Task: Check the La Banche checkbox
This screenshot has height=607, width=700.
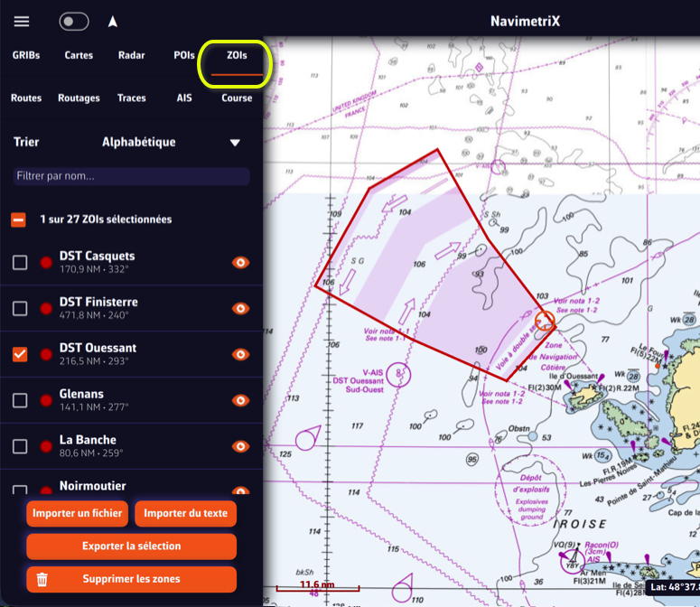Action: click(20, 446)
